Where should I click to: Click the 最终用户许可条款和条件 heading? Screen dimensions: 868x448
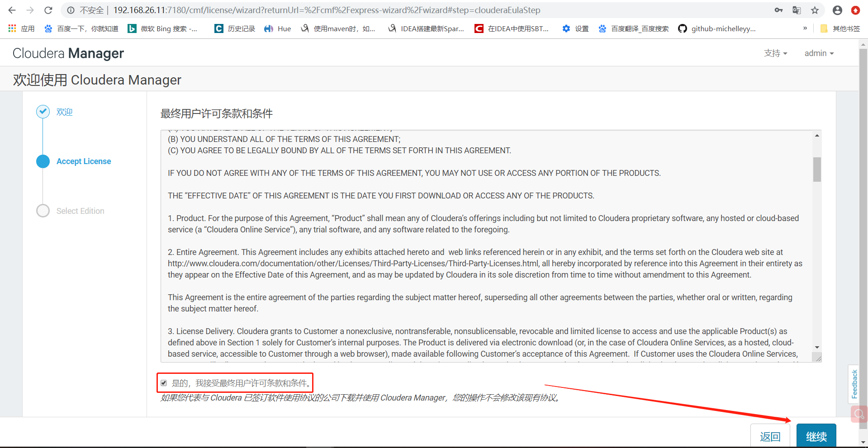click(217, 113)
